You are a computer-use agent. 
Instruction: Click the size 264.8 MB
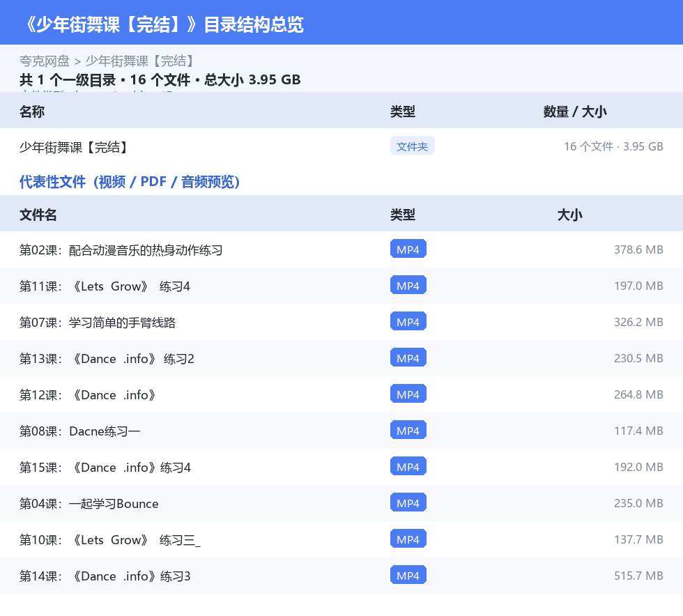638,394
